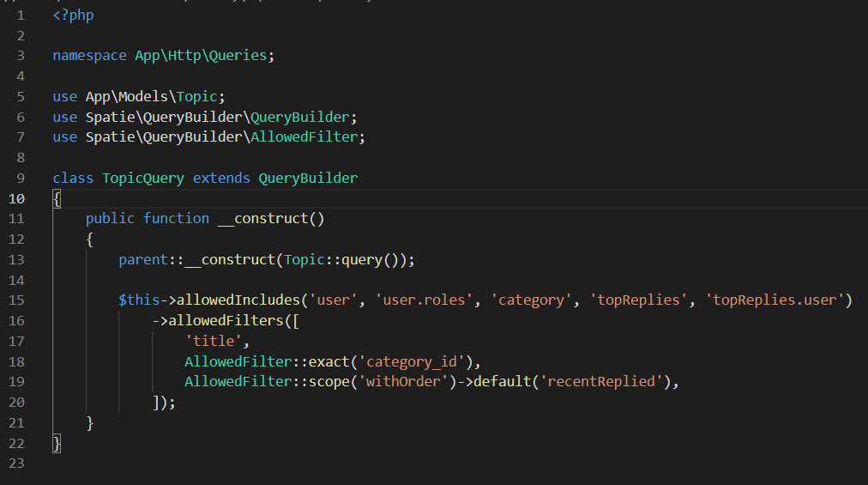Click class name 'TopicQuery'

(143, 178)
